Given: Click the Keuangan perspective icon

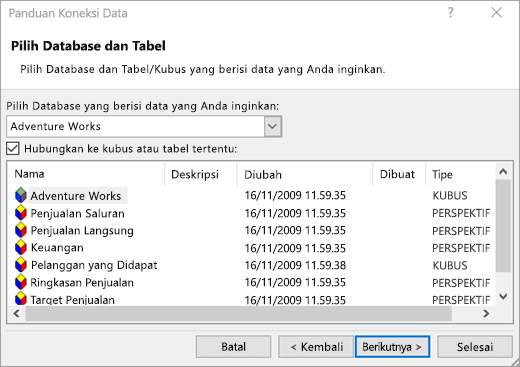Looking at the screenshot, I should click(x=21, y=248).
